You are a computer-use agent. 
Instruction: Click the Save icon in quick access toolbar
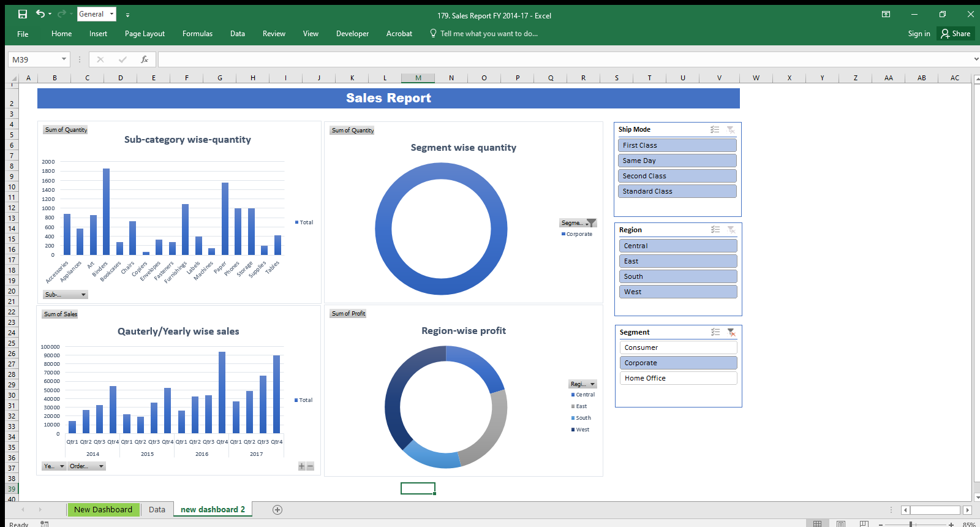(x=23, y=14)
